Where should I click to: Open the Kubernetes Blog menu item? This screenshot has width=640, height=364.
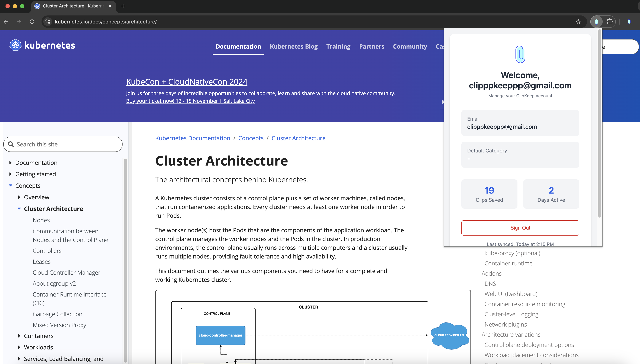coord(294,47)
